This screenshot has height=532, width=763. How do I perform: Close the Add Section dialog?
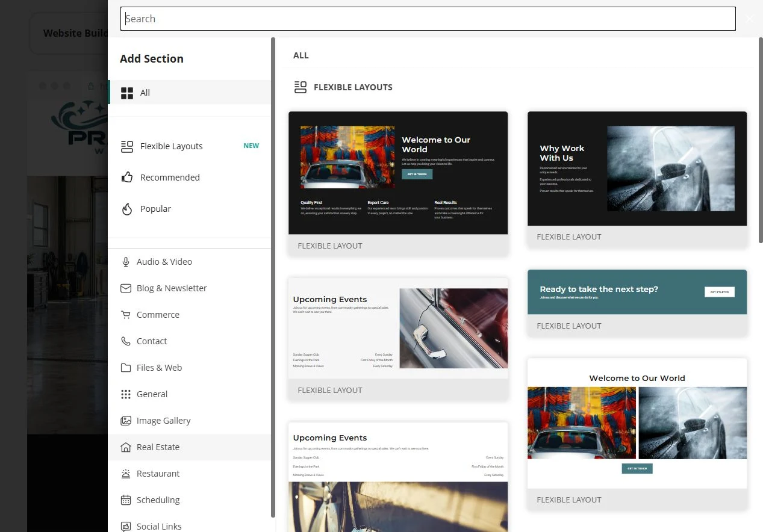[750, 19]
